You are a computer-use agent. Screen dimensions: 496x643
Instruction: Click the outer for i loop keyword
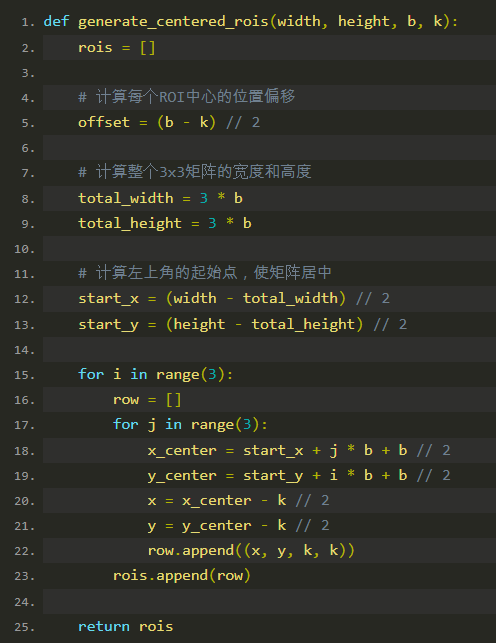[x=91, y=374]
